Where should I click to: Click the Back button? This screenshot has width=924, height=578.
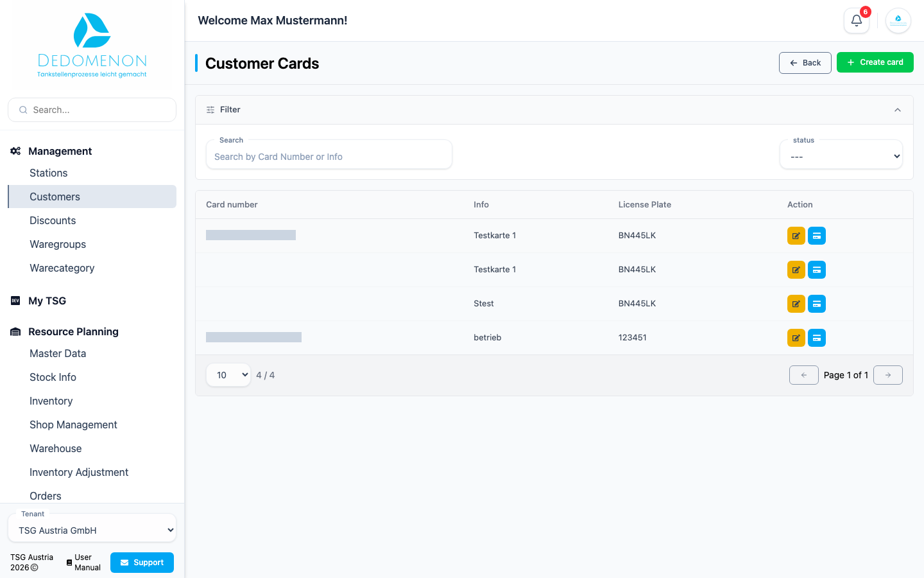pos(805,63)
